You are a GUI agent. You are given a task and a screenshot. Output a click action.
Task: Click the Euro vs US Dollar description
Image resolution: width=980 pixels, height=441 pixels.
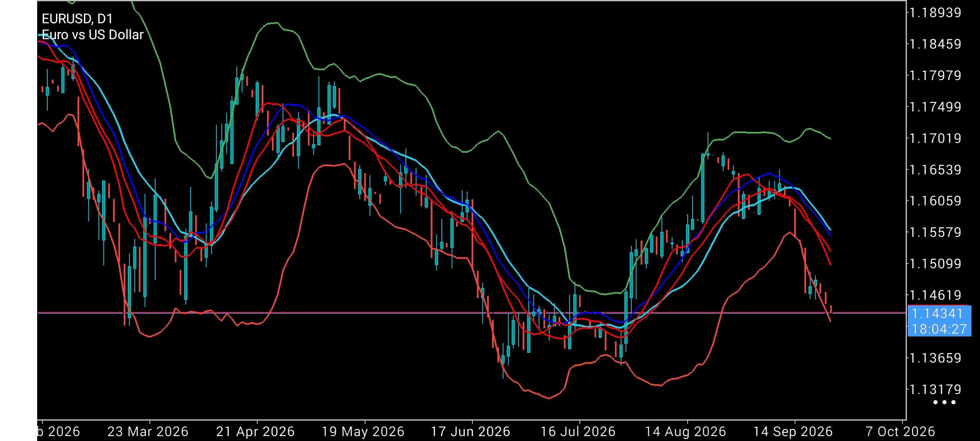pyautogui.click(x=93, y=35)
